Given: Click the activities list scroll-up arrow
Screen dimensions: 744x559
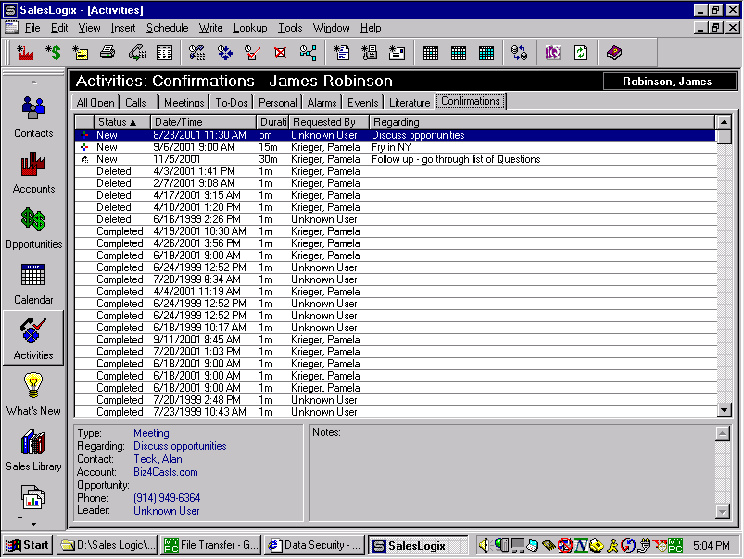Looking at the screenshot, I should click(724, 122).
